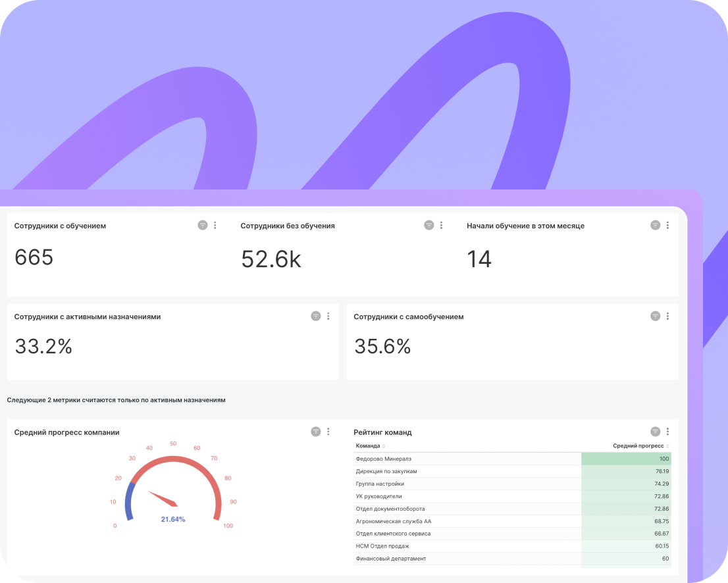Viewport: 728px width, 583px height.
Task: Open three-dot menu on 'Рейтинг команд' card
Action: pyautogui.click(x=667, y=432)
